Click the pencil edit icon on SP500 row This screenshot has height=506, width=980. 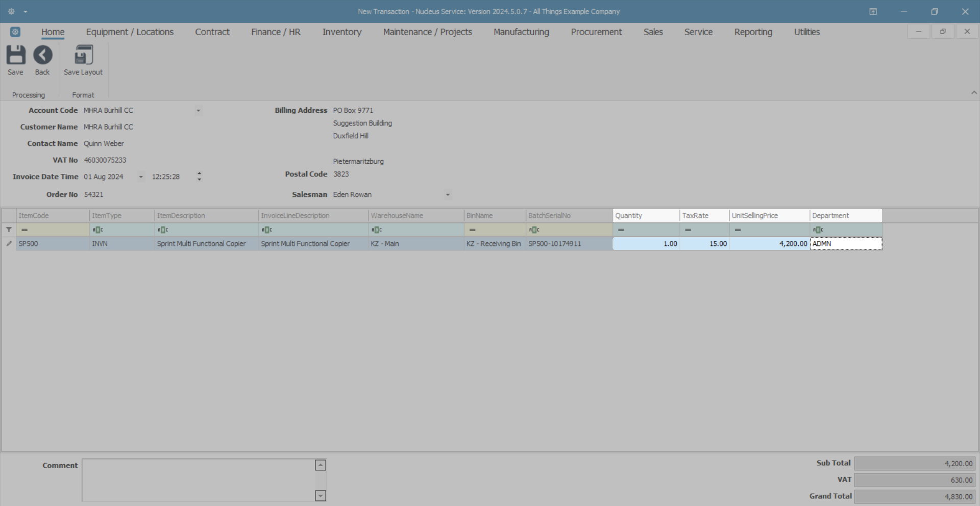point(9,244)
